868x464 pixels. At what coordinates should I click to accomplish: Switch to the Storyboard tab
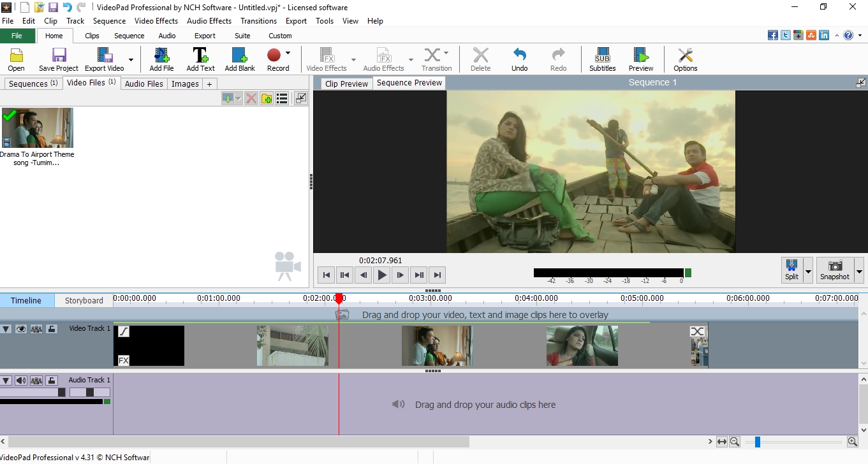click(84, 300)
